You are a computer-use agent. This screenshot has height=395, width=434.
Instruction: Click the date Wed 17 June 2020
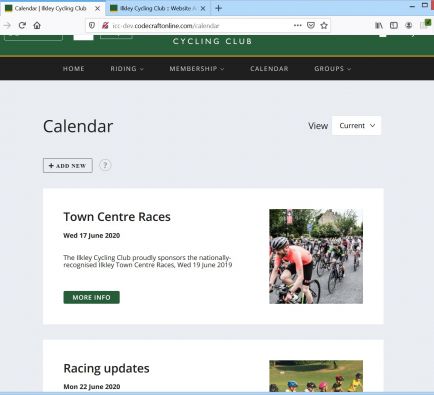(92, 236)
